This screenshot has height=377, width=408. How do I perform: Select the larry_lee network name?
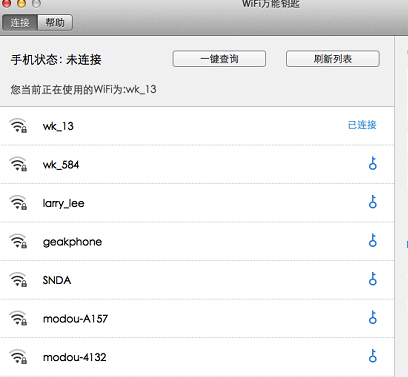tap(63, 203)
